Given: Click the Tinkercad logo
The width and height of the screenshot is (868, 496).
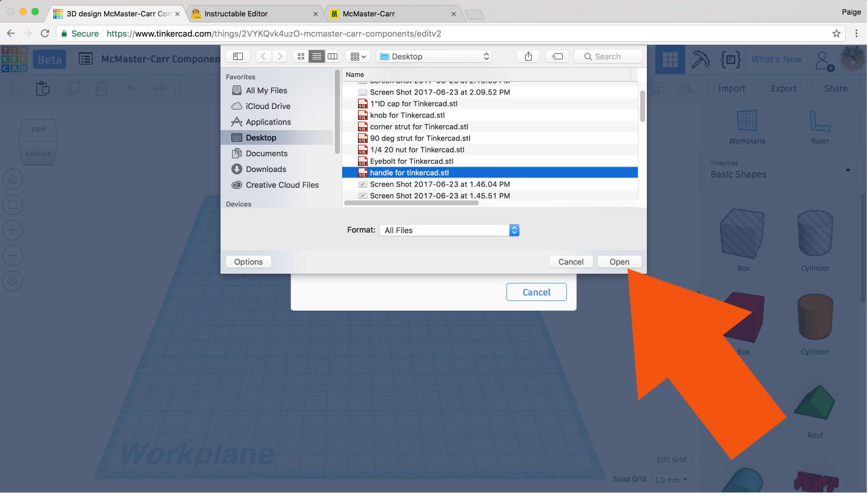Looking at the screenshot, I should coord(15,59).
